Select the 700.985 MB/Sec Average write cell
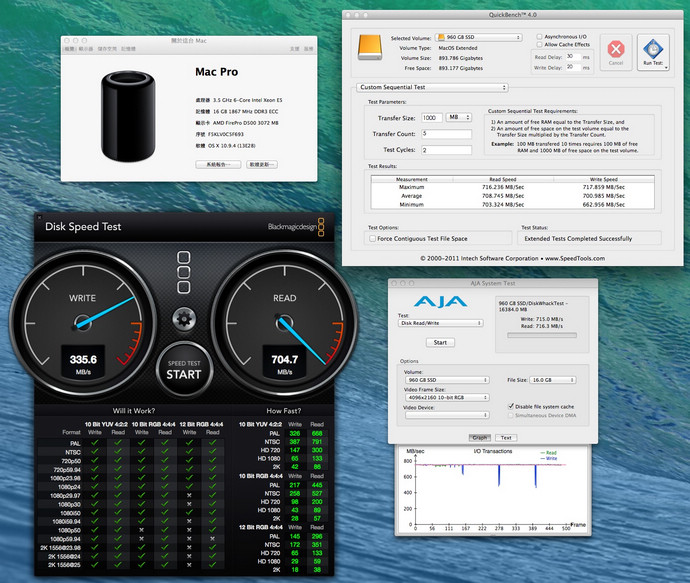690x583 pixels. click(604, 196)
